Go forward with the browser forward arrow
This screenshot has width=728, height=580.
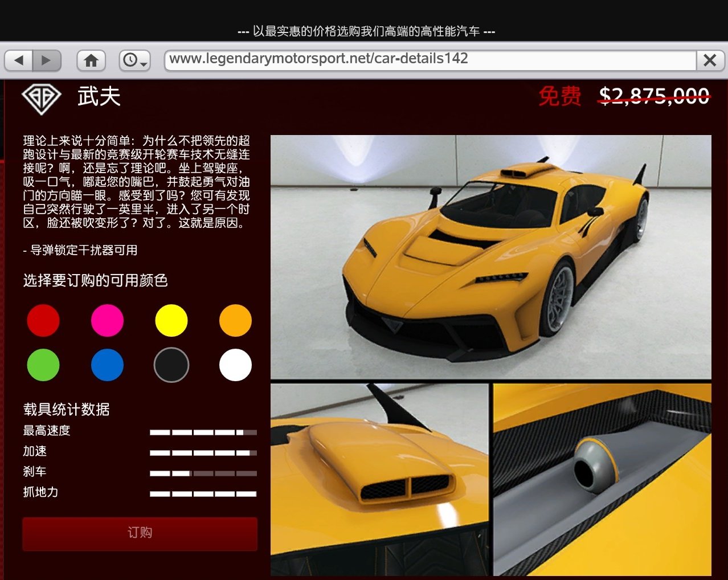point(47,60)
